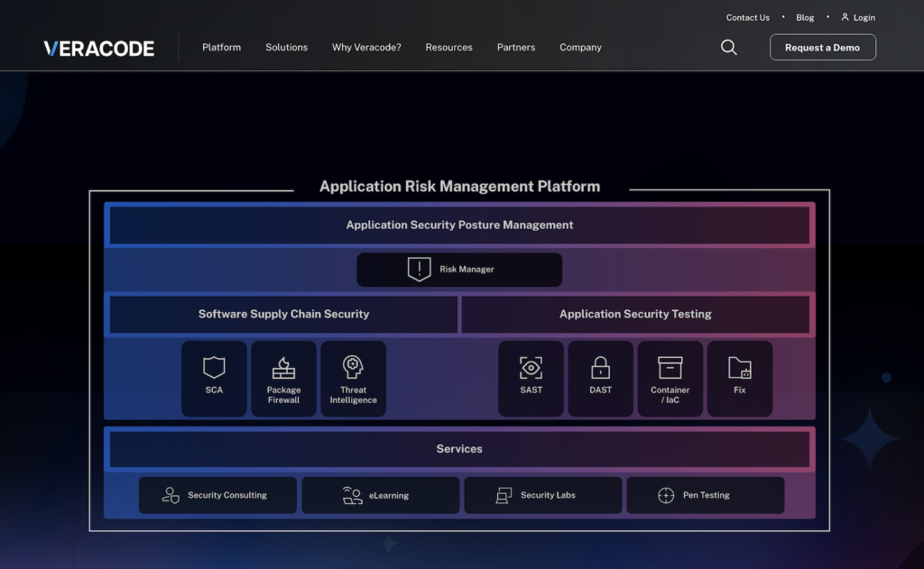Screen dimensions: 924x569
Task: Open the Partners menu
Action: coord(516,47)
